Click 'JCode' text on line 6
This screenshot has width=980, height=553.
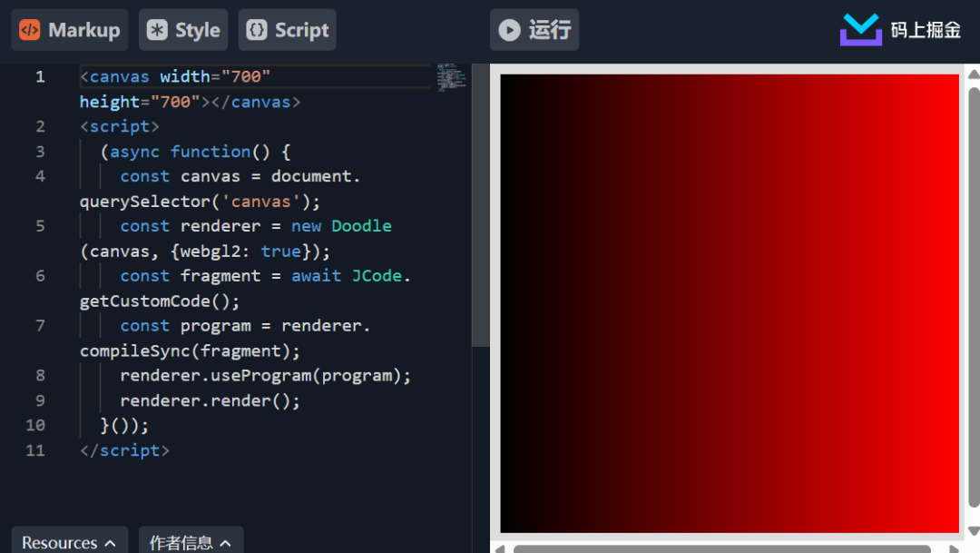pyautogui.click(x=377, y=276)
